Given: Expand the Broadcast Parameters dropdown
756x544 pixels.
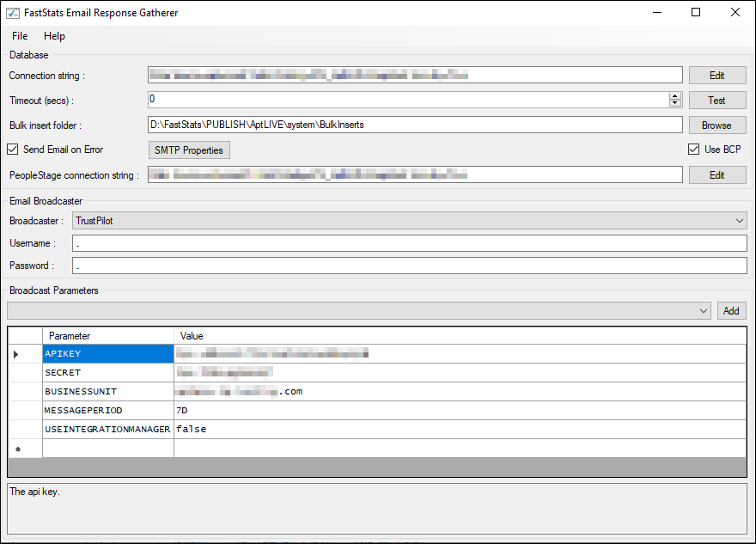Looking at the screenshot, I should point(359,311).
